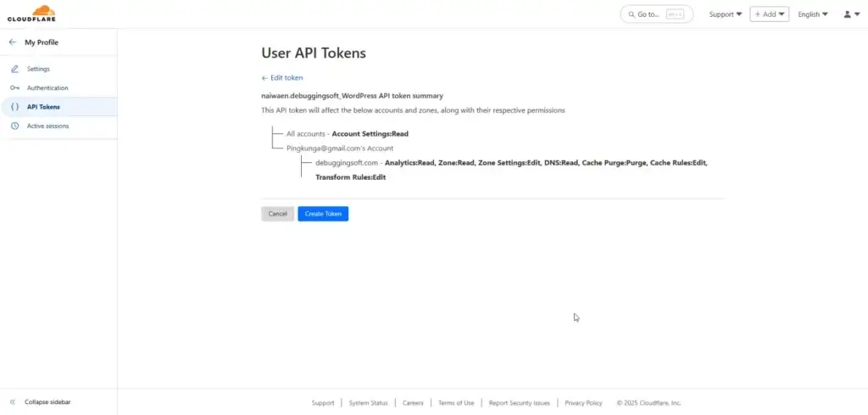Click the 2025 Cloudflare copyright text
Viewport: 868px width, 415px height.
(x=648, y=403)
